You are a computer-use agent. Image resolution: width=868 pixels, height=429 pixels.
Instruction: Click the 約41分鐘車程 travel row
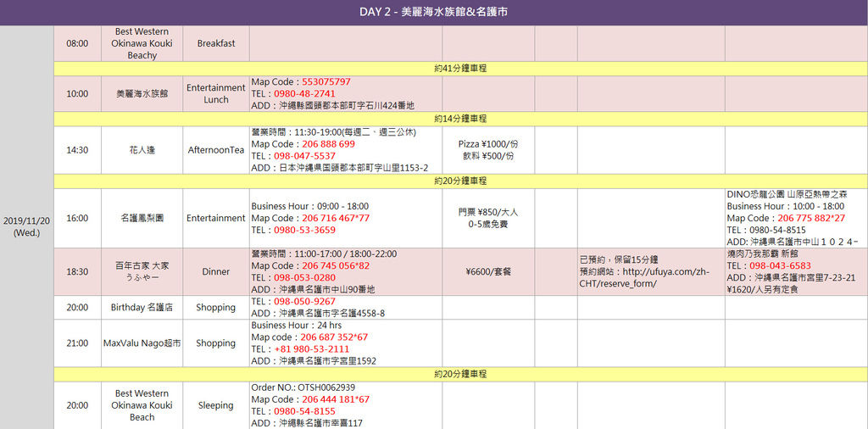pyautogui.click(x=460, y=69)
